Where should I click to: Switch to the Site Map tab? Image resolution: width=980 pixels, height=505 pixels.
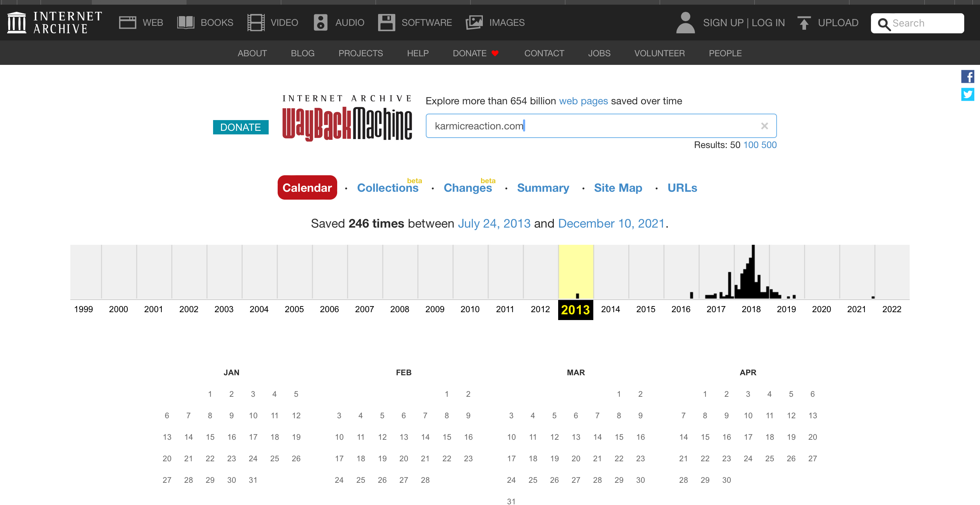618,188
